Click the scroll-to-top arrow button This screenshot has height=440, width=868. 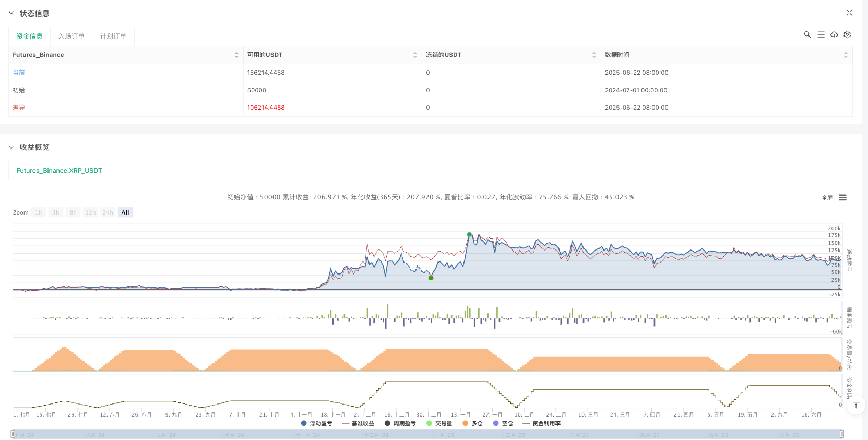856,406
